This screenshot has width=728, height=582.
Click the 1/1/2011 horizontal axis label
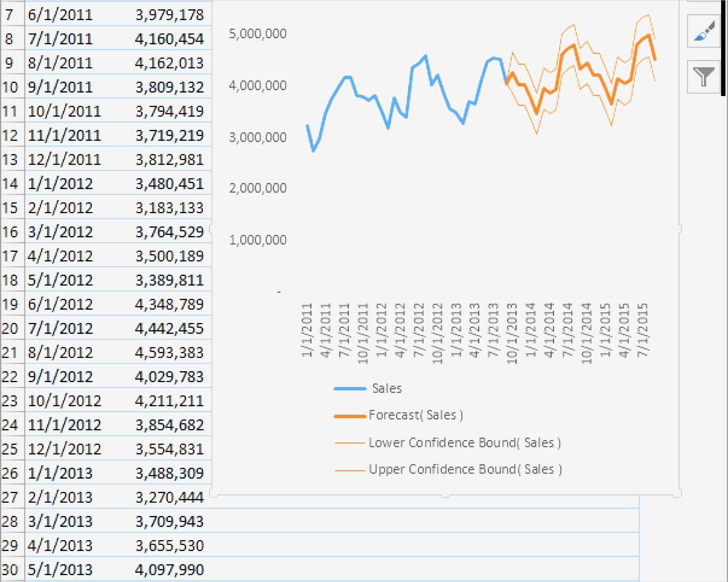307,330
